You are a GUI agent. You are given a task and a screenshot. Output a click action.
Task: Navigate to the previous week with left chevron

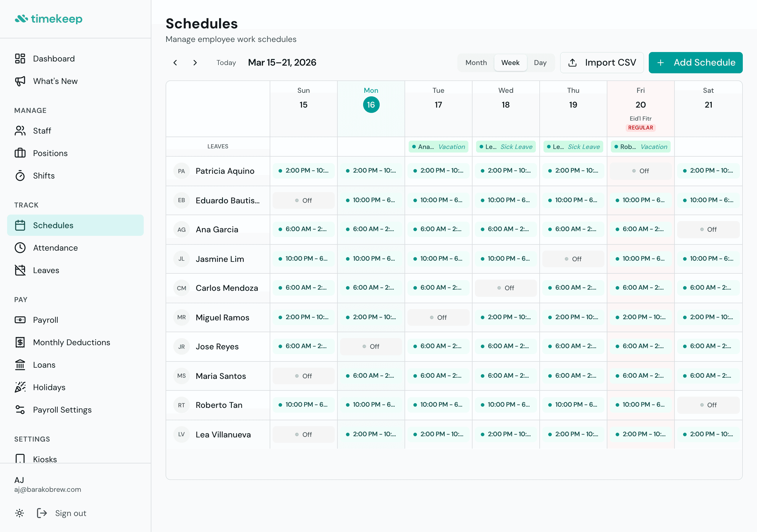(175, 63)
